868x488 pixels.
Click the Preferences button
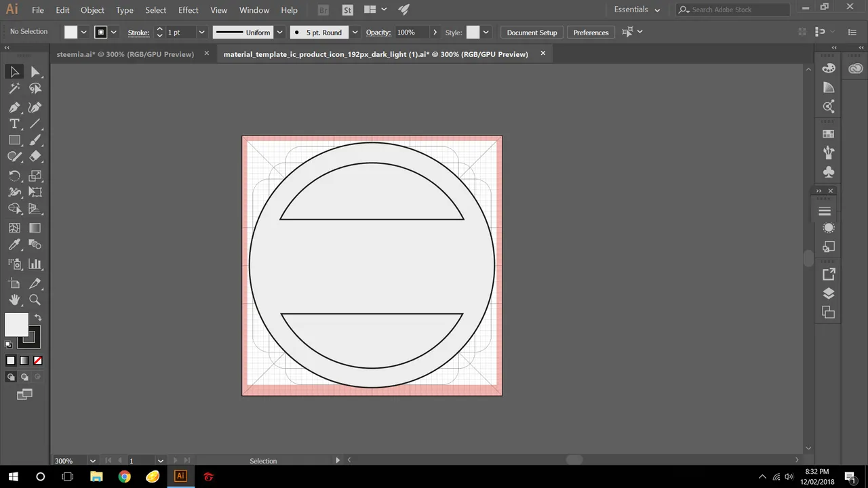coord(591,33)
